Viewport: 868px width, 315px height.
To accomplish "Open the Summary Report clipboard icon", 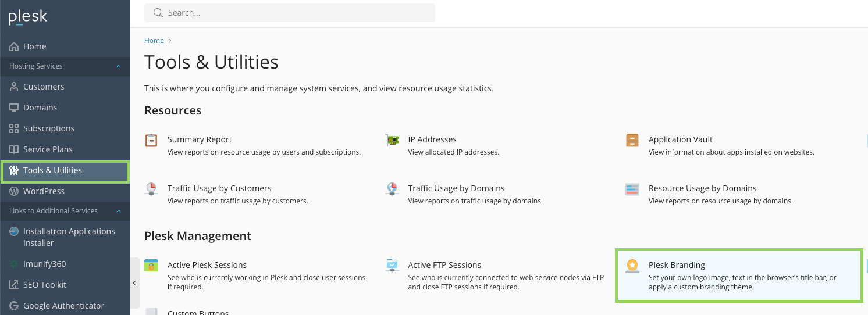I will click(151, 140).
